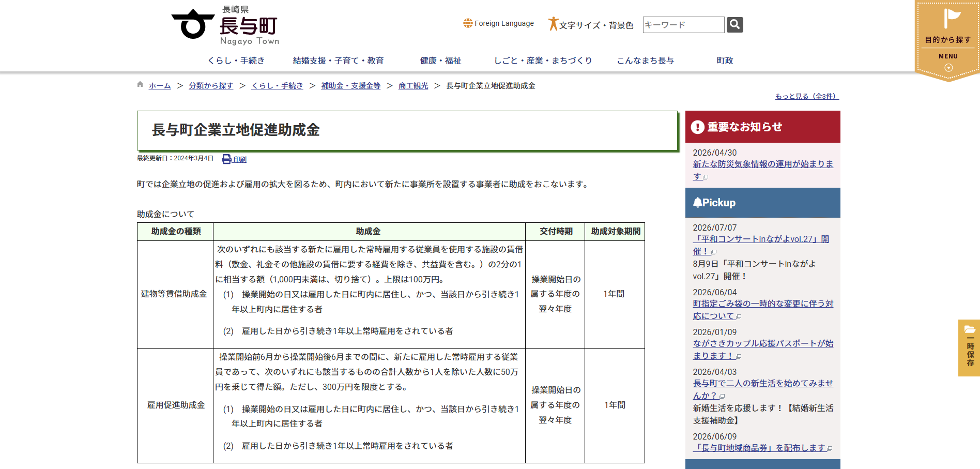This screenshot has height=469, width=980.
Task: Open the くらし・手続き menu
Action: pos(236,60)
